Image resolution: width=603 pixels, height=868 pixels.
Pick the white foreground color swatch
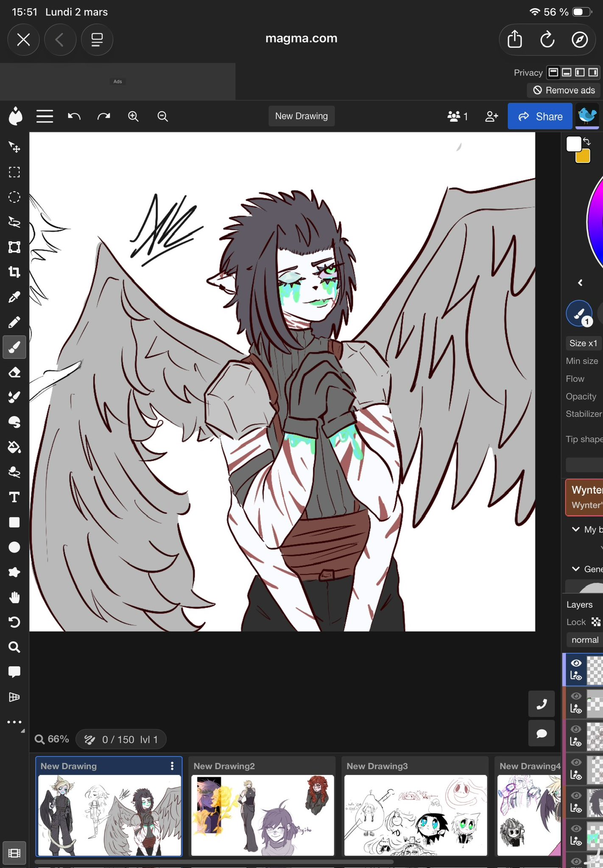tap(574, 144)
